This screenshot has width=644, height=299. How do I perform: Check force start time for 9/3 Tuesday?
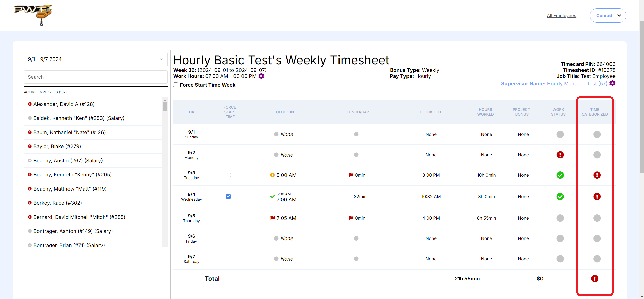click(228, 175)
